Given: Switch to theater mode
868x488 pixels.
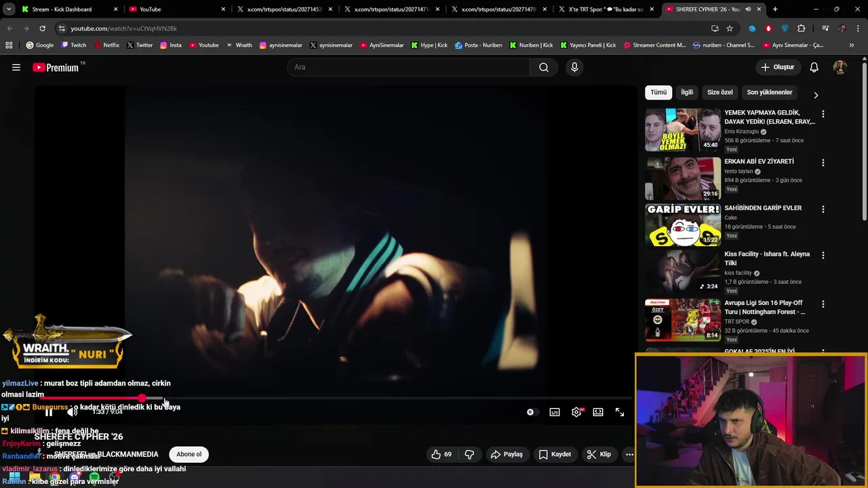Looking at the screenshot, I should pos(598,412).
